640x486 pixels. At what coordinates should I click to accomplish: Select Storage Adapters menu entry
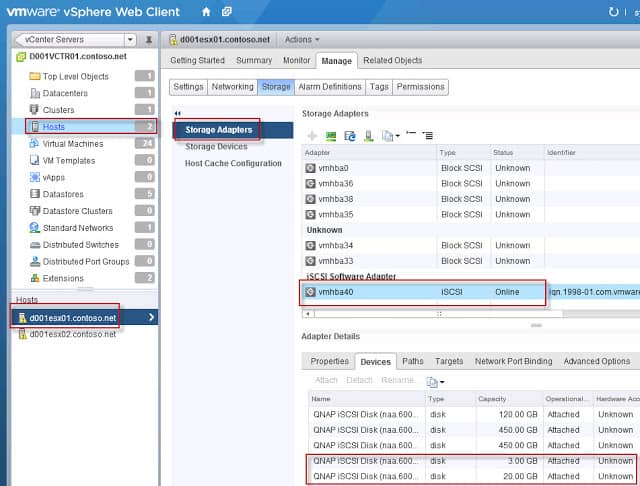[233, 130]
